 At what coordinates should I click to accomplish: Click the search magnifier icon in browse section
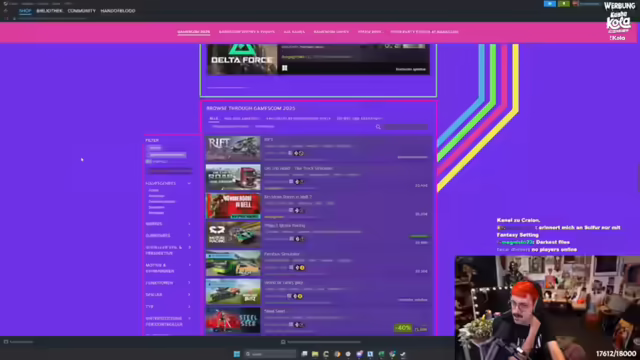pos(378,127)
